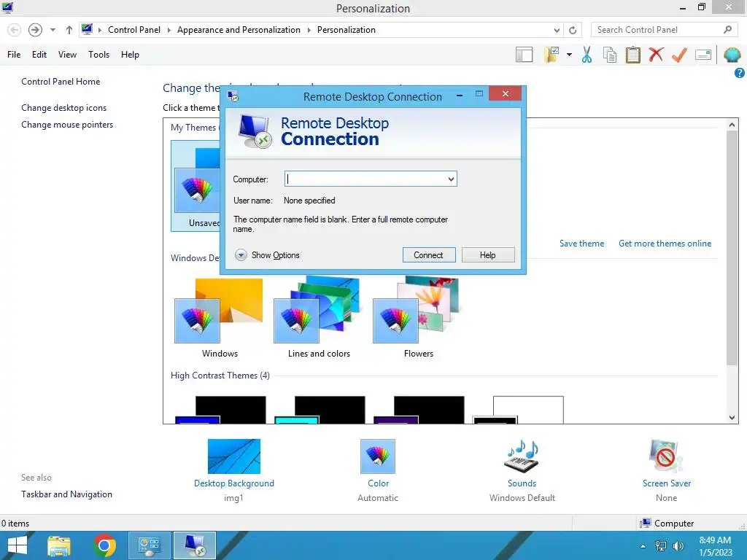Open the Edit menu

pyautogui.click(x=39, y=54)
